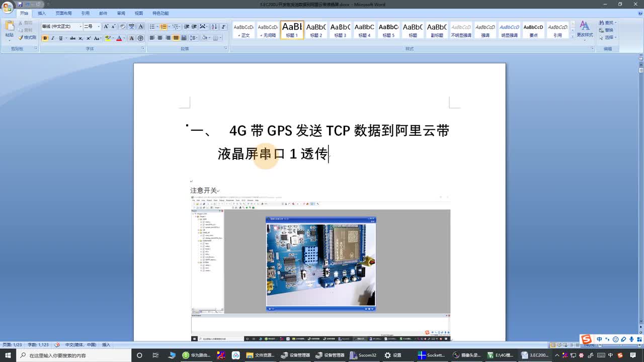Click the Numbering list icon
The width and height of the screenshot is (644, 362).
[x=165, y=27]
